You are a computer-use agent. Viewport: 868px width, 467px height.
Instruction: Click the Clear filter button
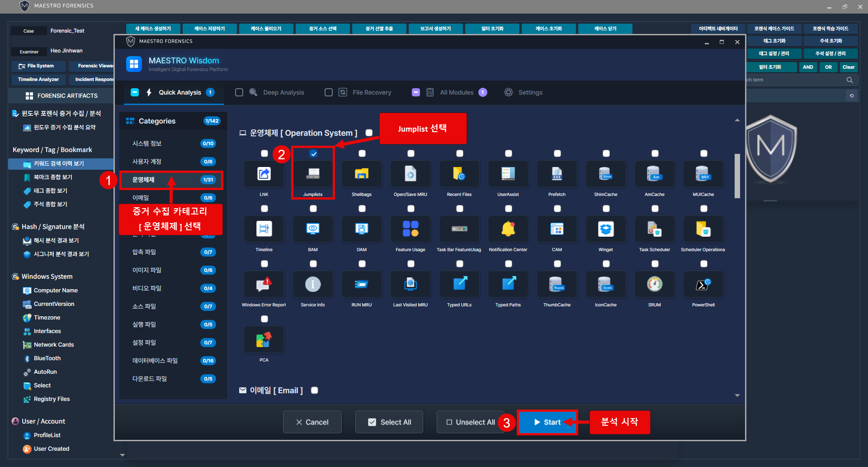[x=849, y=67]
